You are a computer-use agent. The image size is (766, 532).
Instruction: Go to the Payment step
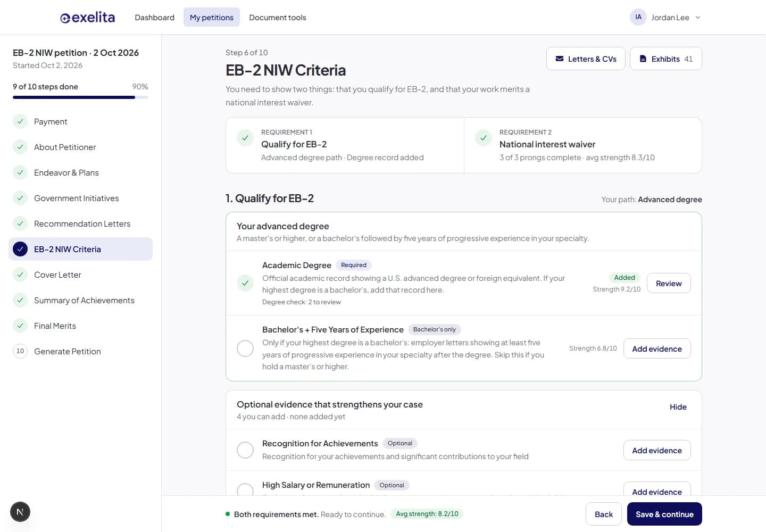[81, 121]
